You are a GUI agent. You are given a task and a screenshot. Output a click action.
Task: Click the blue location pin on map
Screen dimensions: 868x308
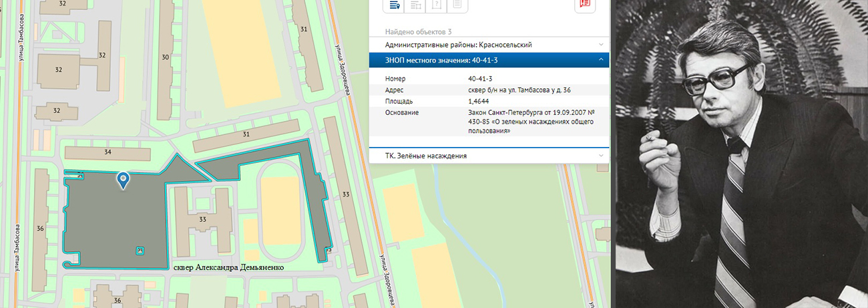tap(123, 180)
